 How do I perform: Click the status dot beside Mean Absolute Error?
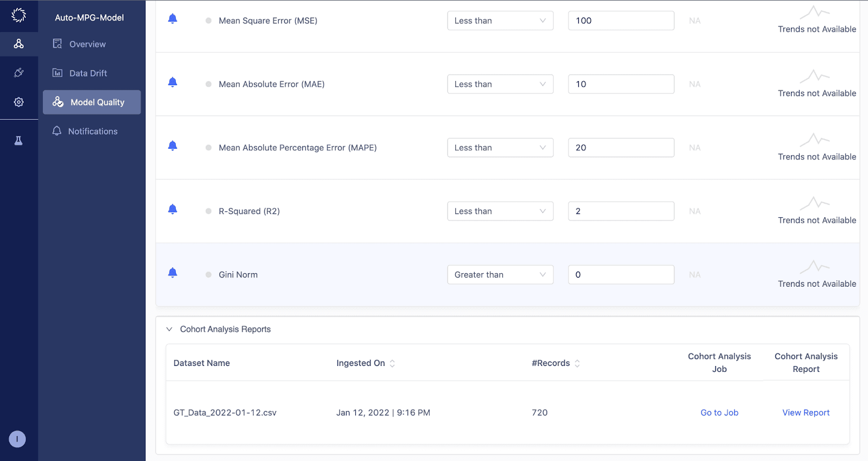point(208,84)
